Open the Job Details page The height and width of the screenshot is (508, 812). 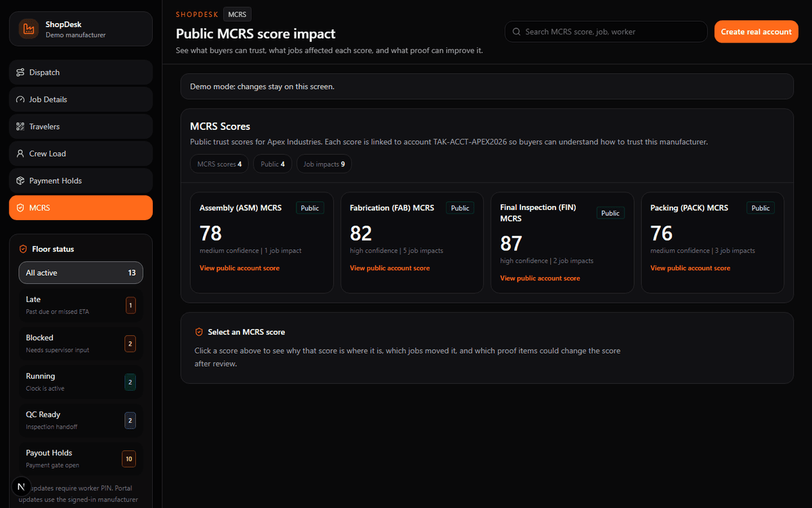[x=81, y=100]
